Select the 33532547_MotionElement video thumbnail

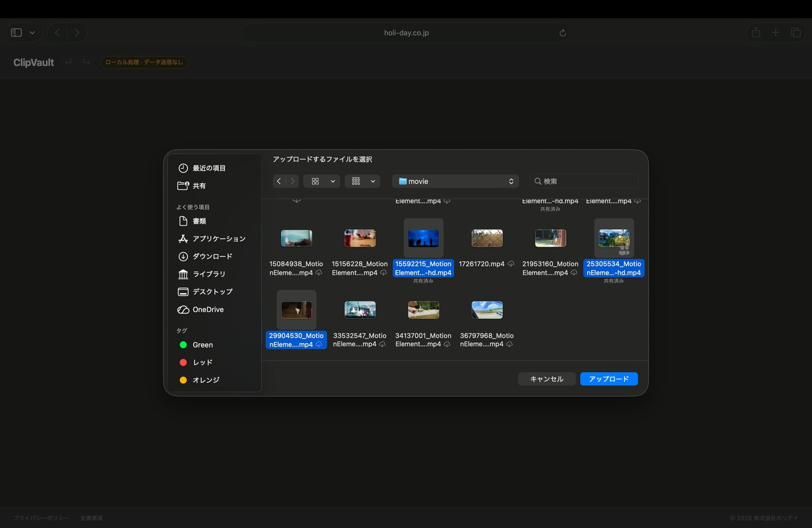360,310
